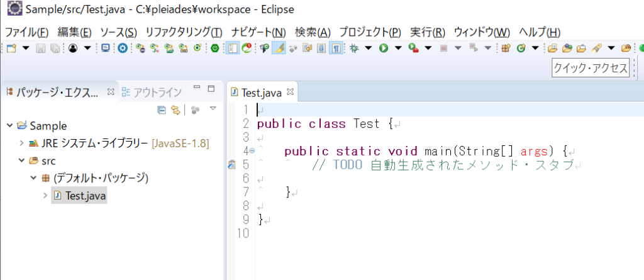Collapse the Sample project node
The height and width of the screenshot is (280, 644).
coord(10,125)
